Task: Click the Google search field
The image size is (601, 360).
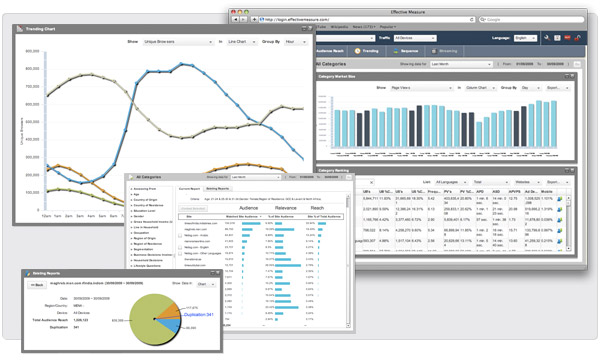Action: [531, 19]
